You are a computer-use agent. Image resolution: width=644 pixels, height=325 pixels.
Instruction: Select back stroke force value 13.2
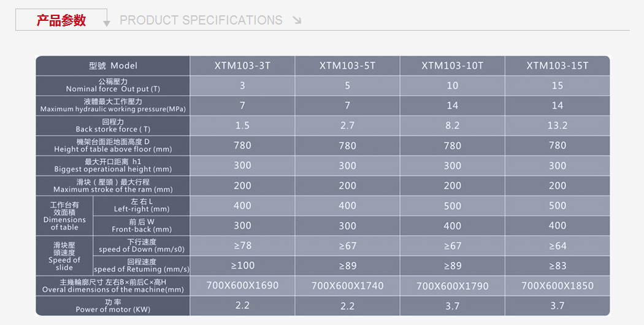(x=558, y=125)
